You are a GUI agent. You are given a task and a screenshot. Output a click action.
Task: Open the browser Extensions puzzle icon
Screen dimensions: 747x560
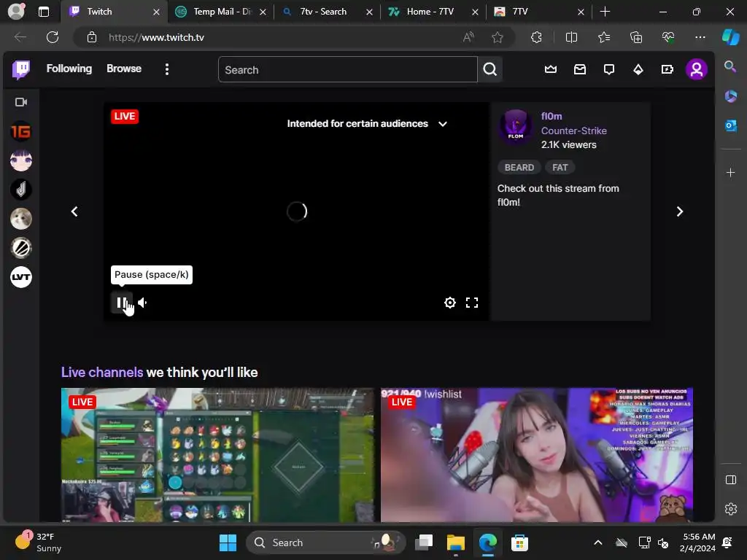click(536, 37)
